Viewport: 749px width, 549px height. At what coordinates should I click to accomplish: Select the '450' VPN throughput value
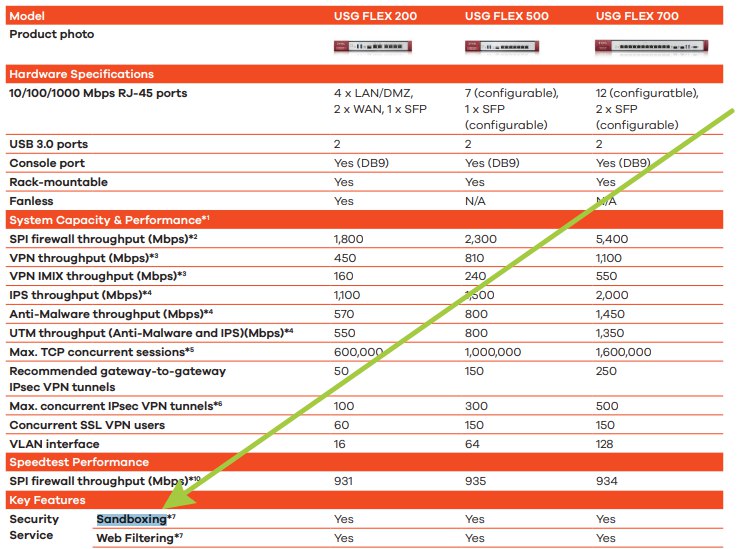[345, 258]
